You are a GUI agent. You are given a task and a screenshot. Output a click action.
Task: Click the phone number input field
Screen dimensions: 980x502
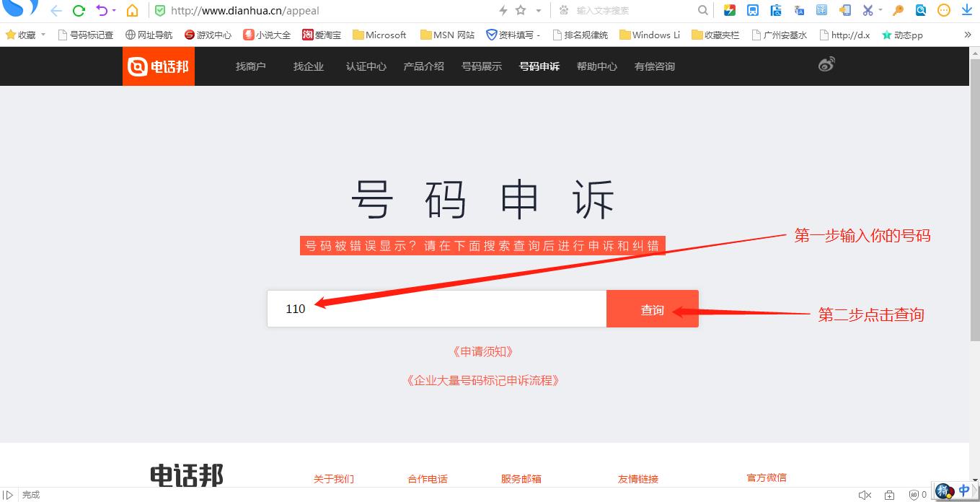click(436, 309)
